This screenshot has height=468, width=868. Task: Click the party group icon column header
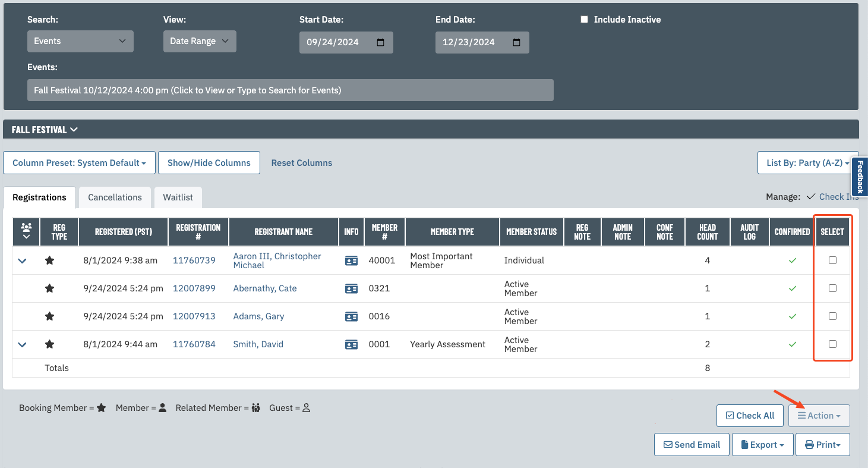click(26, 231)
